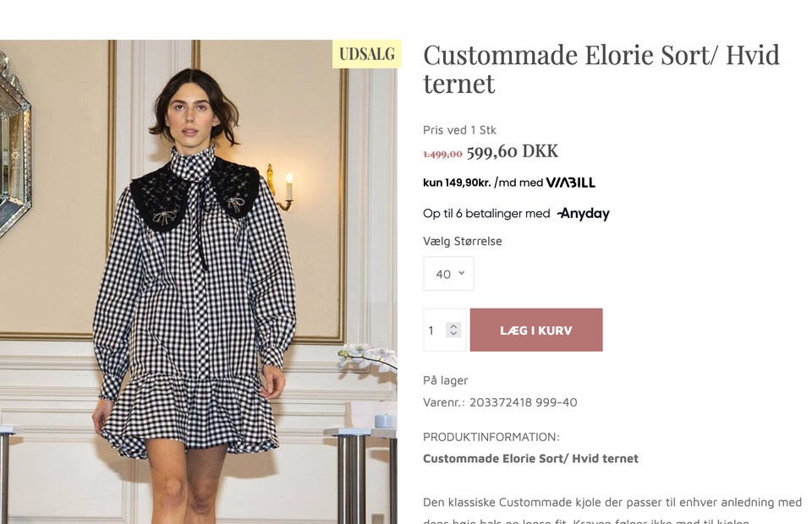Click the PRODUKTINFORMATION heading
The width and height of the screenshot is (812, 524).
pos(491,437)
